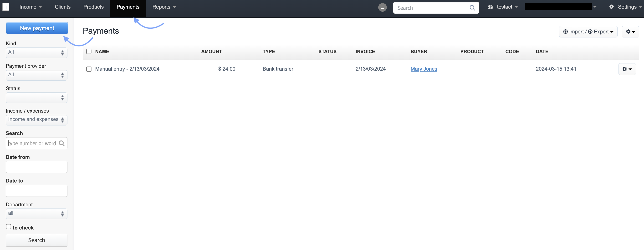Click the New payment button
Screen dimensions: 644x250
pyautogui.click(x=37, y=28)
